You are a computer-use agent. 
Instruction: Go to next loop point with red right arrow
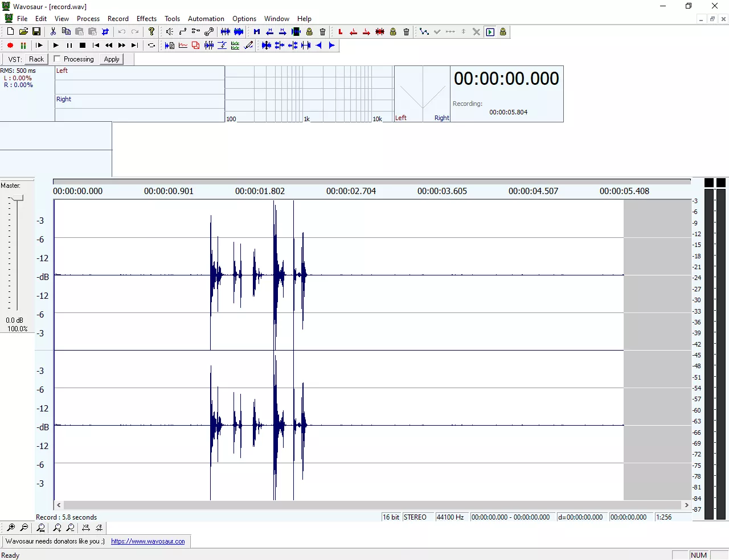[367, 32]
